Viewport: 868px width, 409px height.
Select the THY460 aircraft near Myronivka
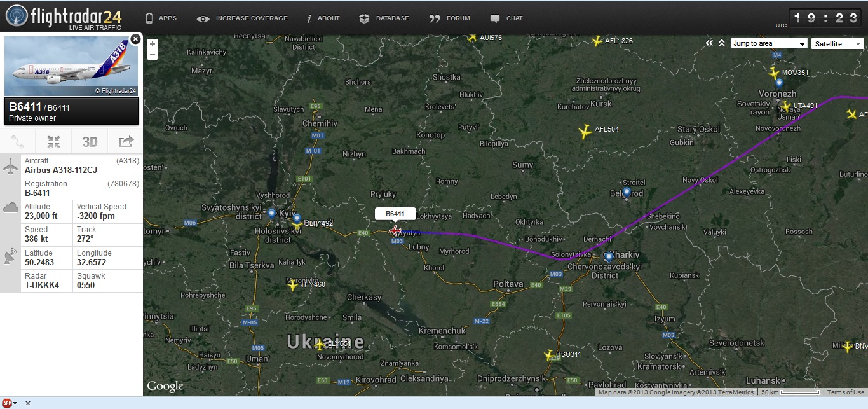pos(292,286)
